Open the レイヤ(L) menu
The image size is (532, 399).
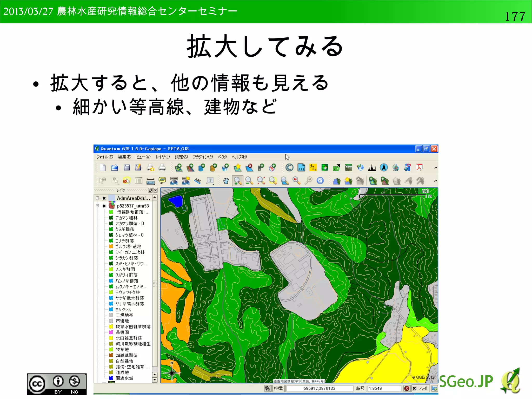[x=163, y=157]
